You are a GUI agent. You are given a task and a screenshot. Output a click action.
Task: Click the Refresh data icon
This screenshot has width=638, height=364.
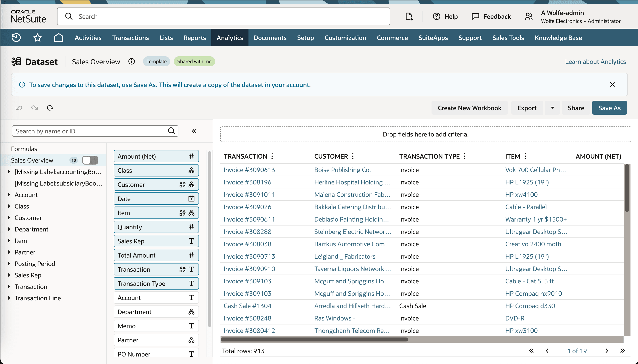(50, 108)
